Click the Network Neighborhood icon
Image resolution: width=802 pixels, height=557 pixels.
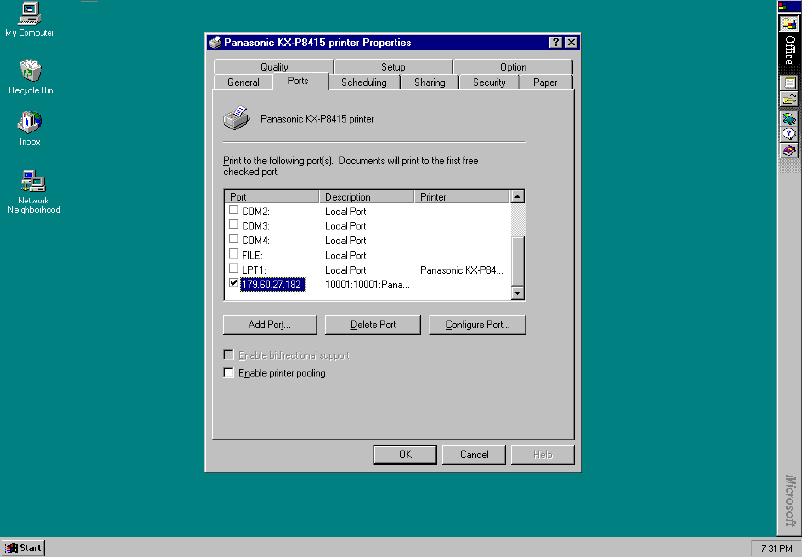(x=33, y=181)
